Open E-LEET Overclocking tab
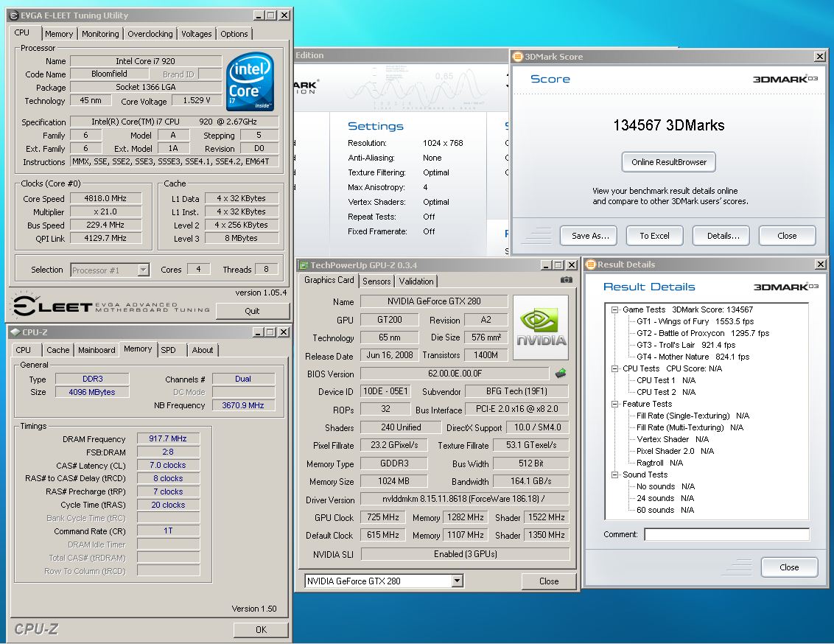 click(150, 33)
